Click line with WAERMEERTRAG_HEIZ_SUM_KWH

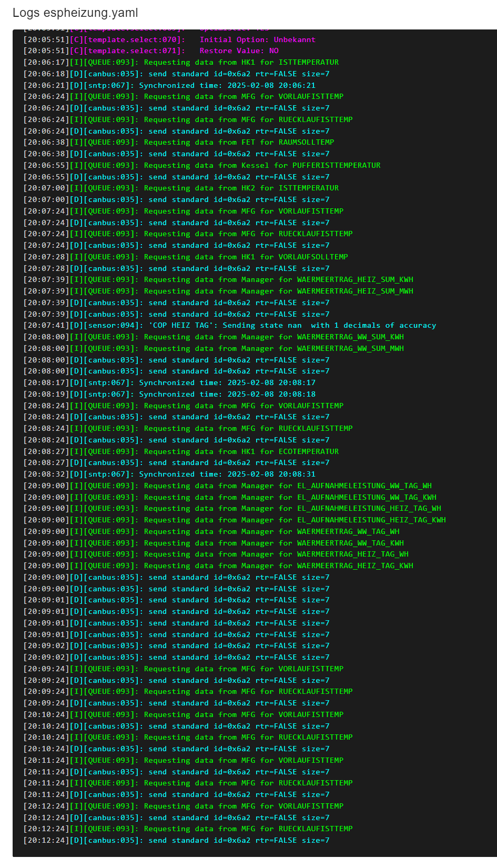218,280
